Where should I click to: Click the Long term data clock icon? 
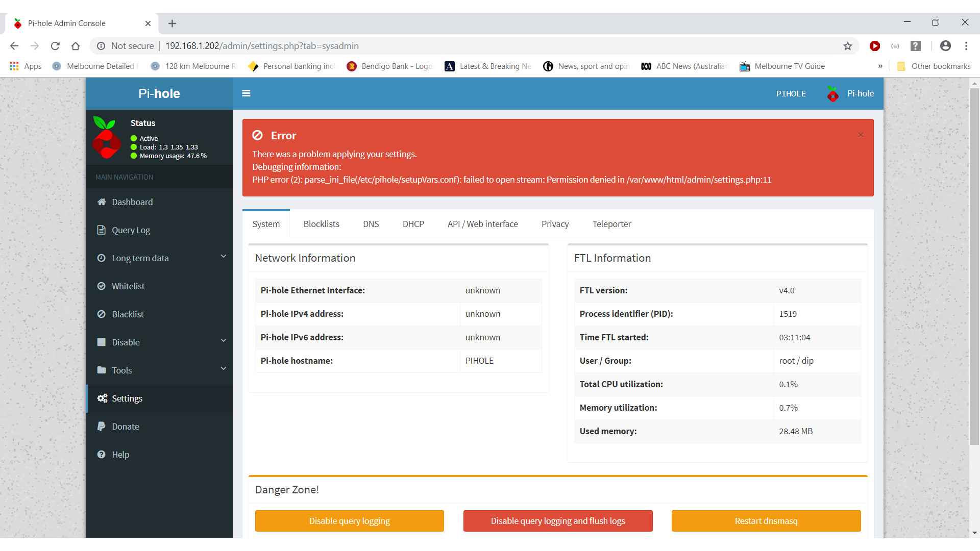(x=102, y=258)
